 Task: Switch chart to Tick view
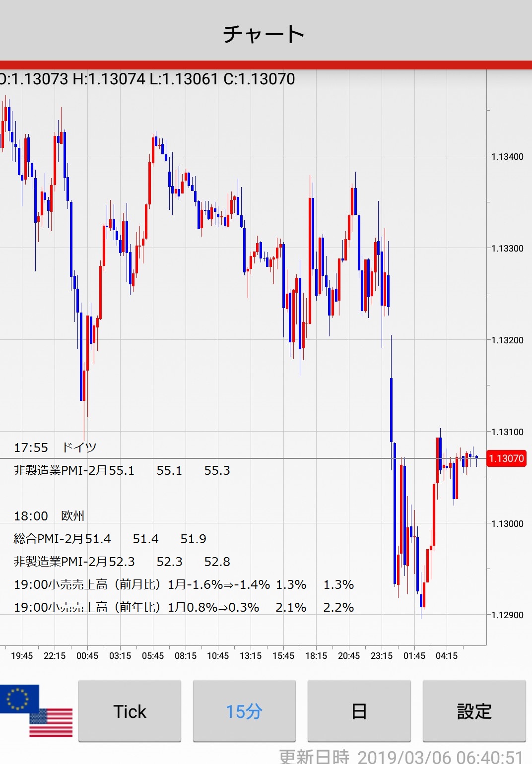pos(130,711)
